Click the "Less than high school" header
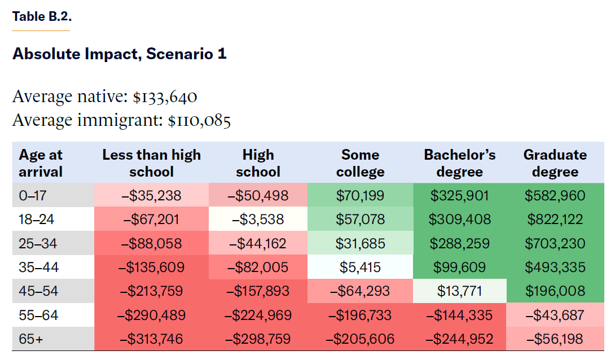This screenshot has width=615, height=364. pyautogui.click(x=151, y=163)
